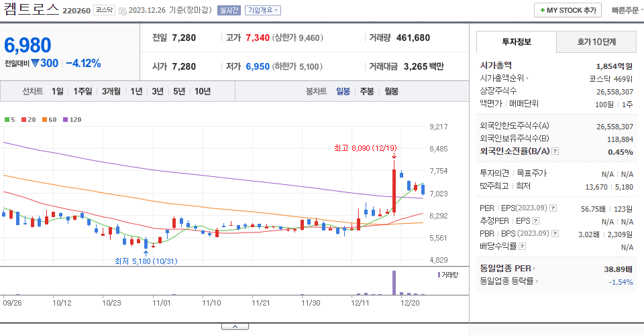Click the green plus on MY STOCK 추가

542,10
